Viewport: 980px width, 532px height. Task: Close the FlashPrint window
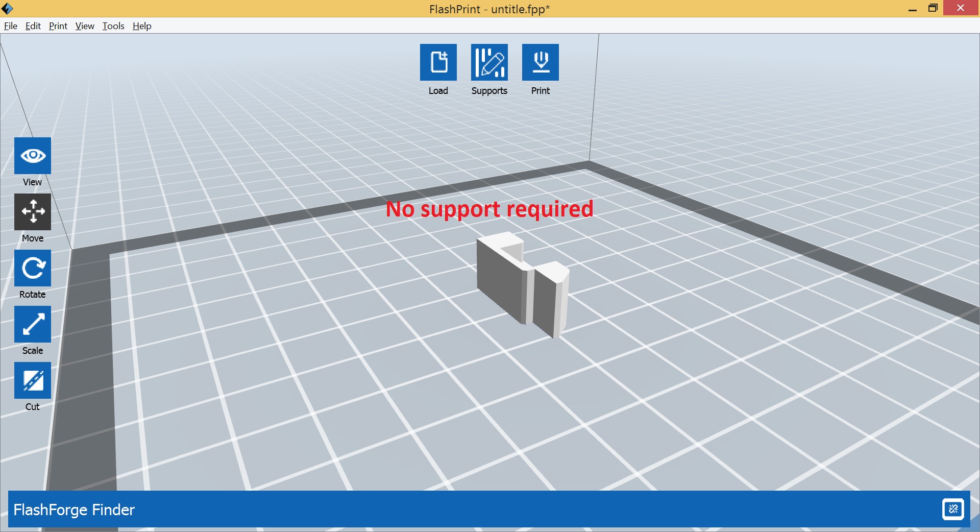961,8
